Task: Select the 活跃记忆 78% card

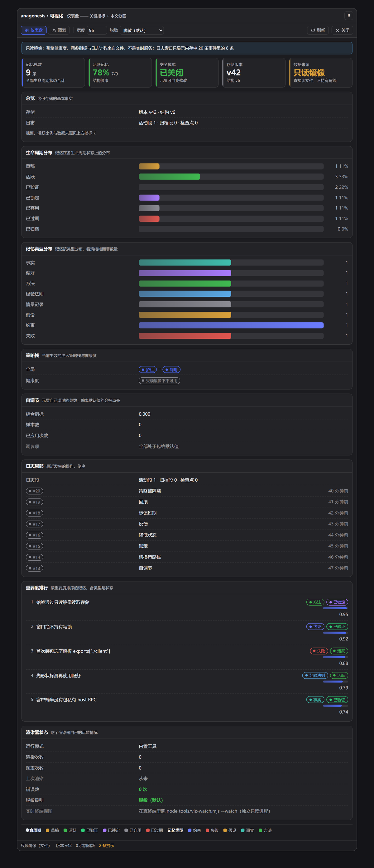Action: pyautogui.click(x=120, y=73)
